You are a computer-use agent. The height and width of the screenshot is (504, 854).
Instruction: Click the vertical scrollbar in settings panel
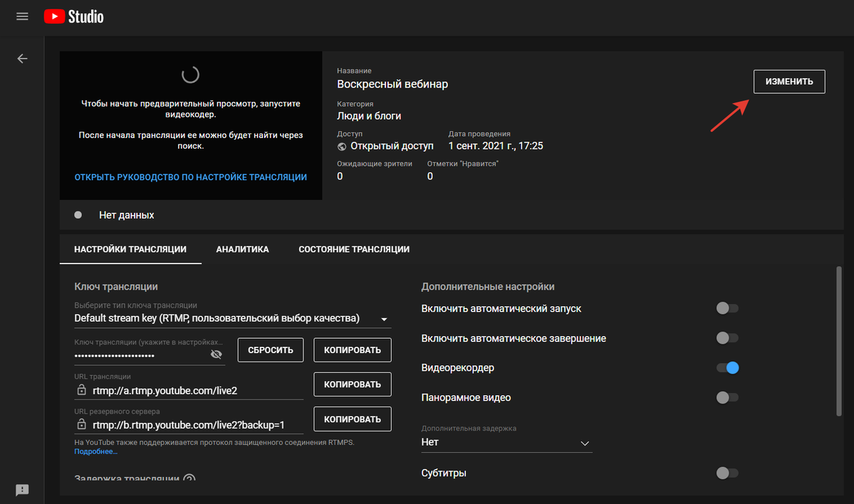pyautogui.click(x=839, y=340)
